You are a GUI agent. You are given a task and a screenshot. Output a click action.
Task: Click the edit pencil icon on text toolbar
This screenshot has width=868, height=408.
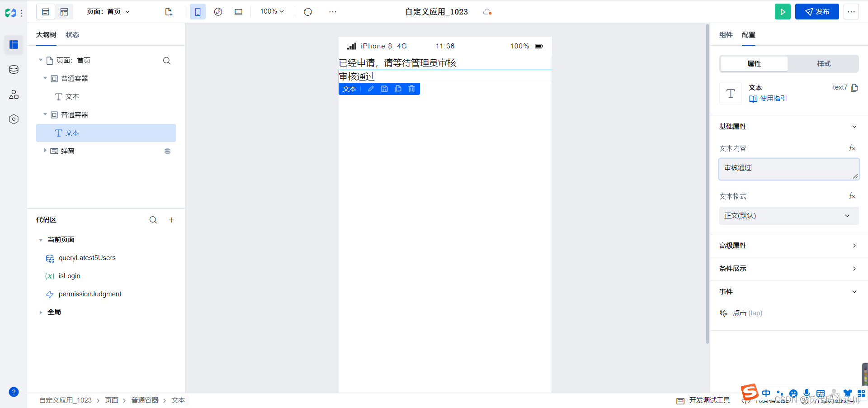(371, 89)
